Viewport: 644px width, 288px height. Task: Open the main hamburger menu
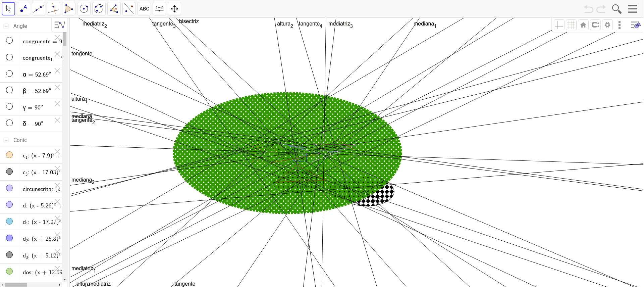pyautogui.click(x=633, y=9)
